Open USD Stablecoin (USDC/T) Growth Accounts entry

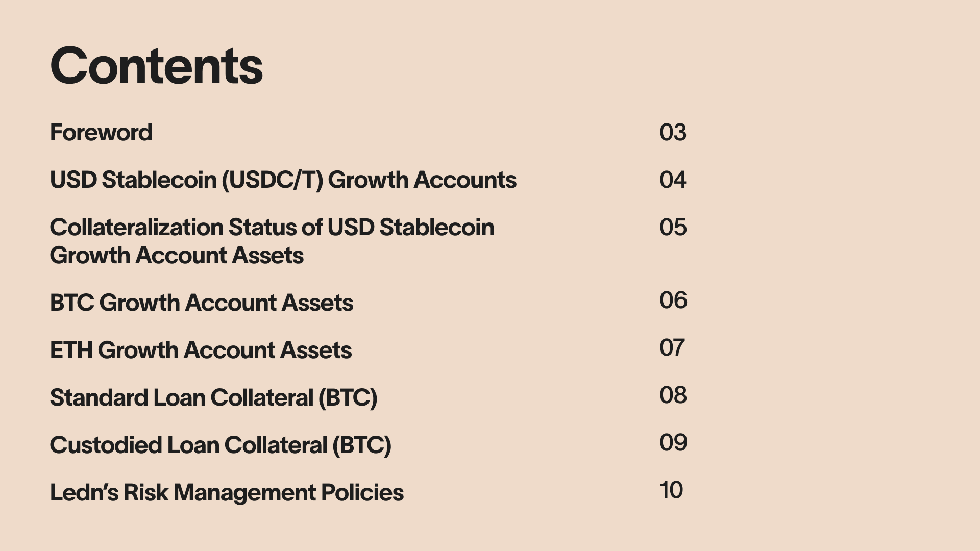(x=283, y=180)
